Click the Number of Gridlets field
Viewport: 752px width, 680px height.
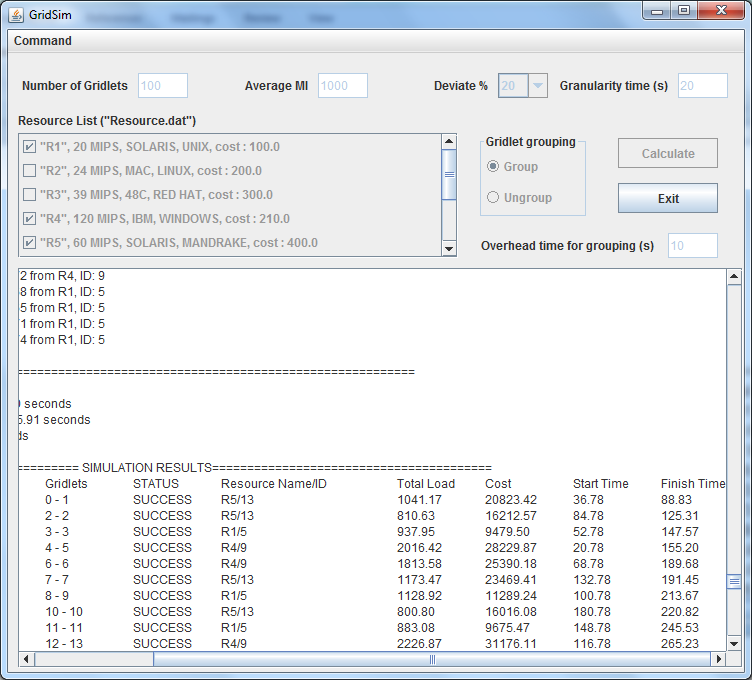coord(162,86)
